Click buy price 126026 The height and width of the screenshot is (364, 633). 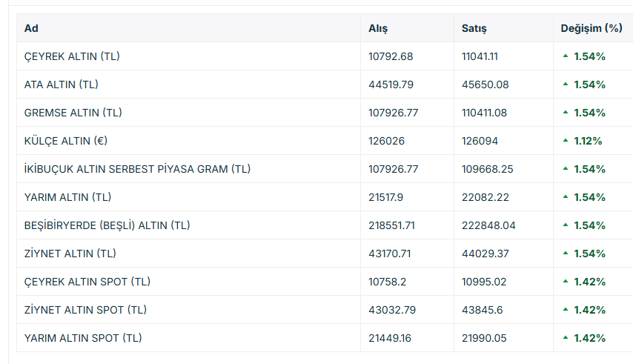[386, 141]
